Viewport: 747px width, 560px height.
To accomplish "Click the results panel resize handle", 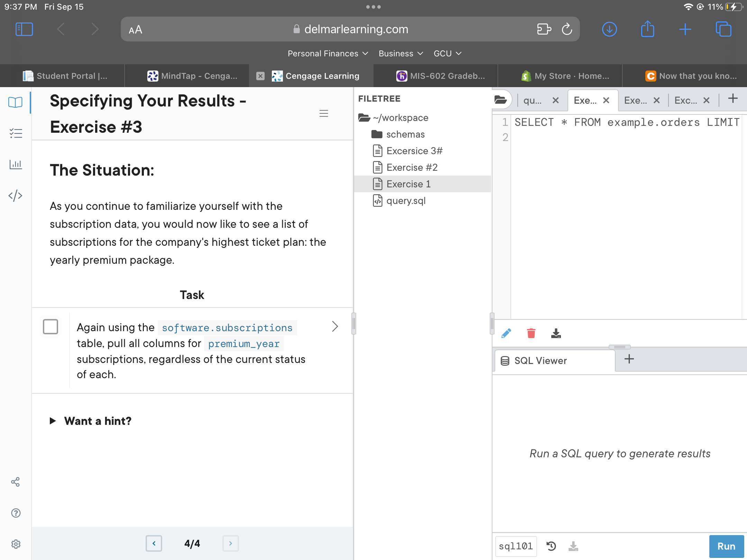I will pyautogui.click(x=619, y=347).
